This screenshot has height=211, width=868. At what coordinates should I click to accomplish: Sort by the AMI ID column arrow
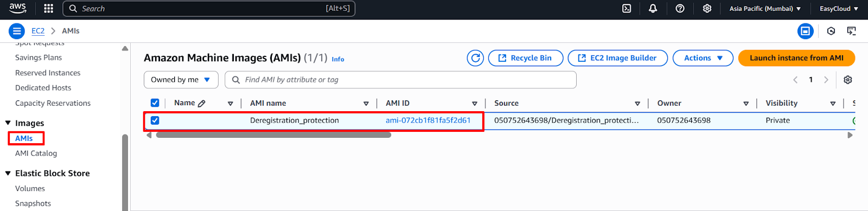click(x=475, y=104)
